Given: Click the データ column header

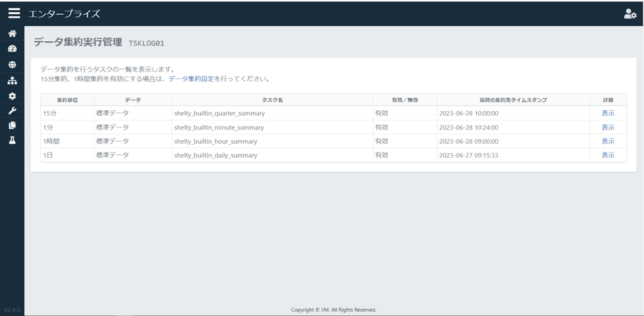Looking at the screenshot, I should 133,100.
